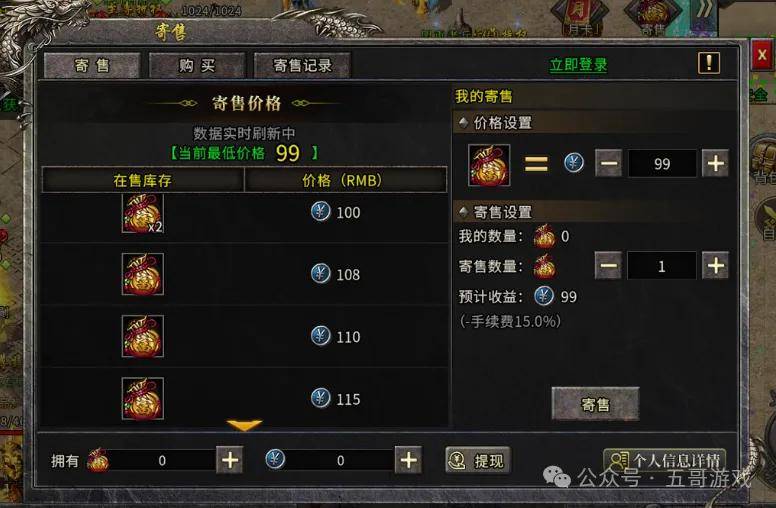Add money bags with the owned plus button
The width and height of the screenshot is (776, 508).
[230, 460]
